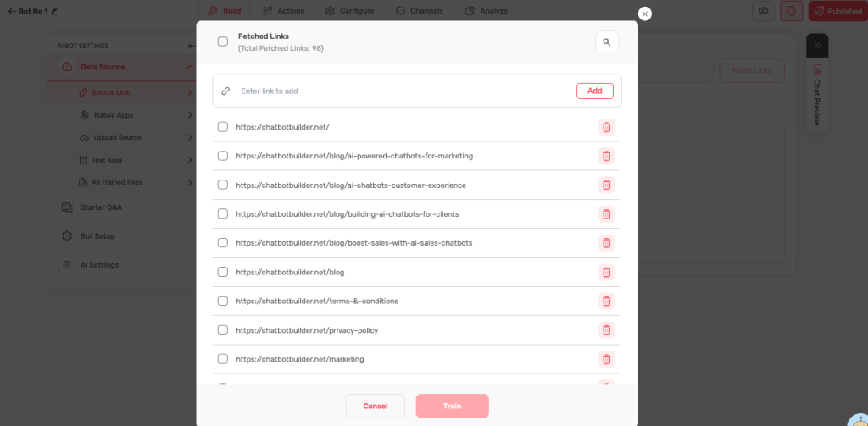Viewport: 868px width, 426px height.
Task: Check the terms-&-conditions checkbox
Action: click(223, 301)
